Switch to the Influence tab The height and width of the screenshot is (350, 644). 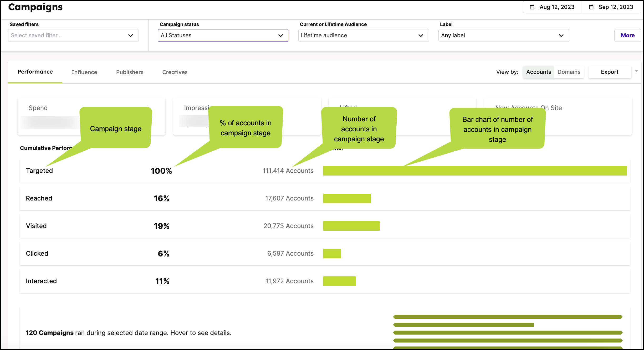click(x=84, y=72)
